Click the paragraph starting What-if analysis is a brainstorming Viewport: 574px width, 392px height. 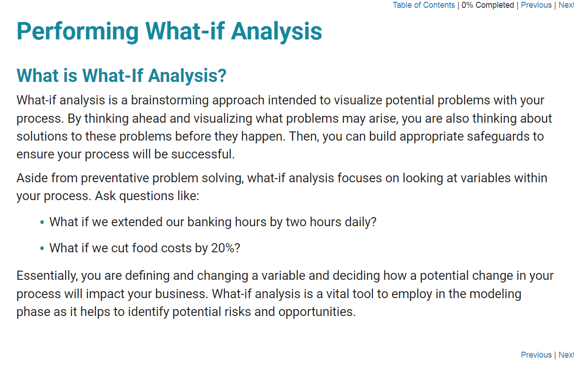click(284, 127)
